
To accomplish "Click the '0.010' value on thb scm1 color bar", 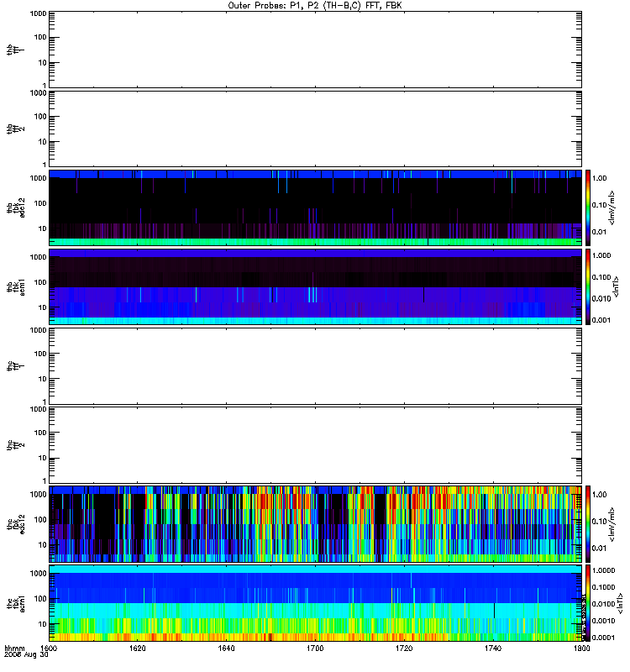I will (x=601, y=299).
